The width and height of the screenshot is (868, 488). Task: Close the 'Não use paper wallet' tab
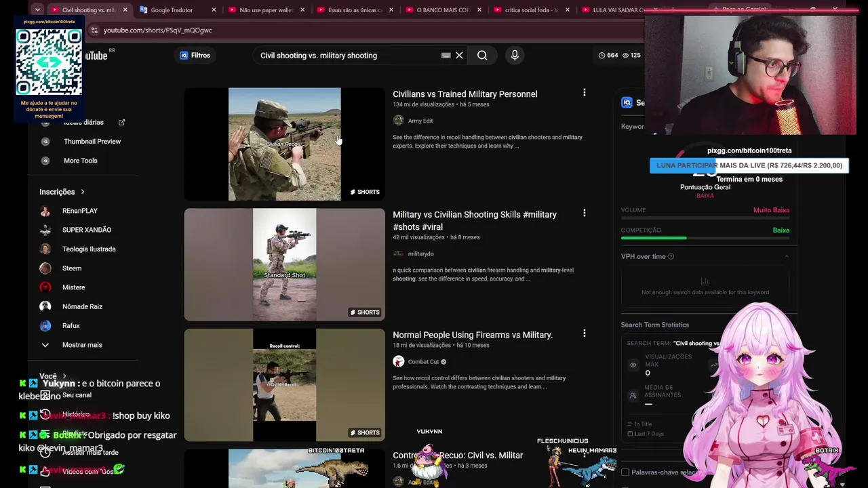[x=302, y=10]
